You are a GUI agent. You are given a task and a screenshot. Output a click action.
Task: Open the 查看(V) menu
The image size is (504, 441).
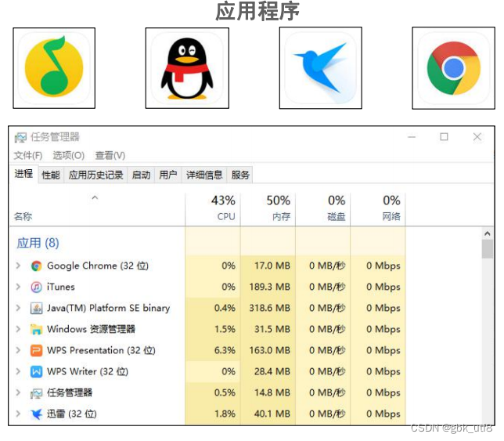coord(110,156)
